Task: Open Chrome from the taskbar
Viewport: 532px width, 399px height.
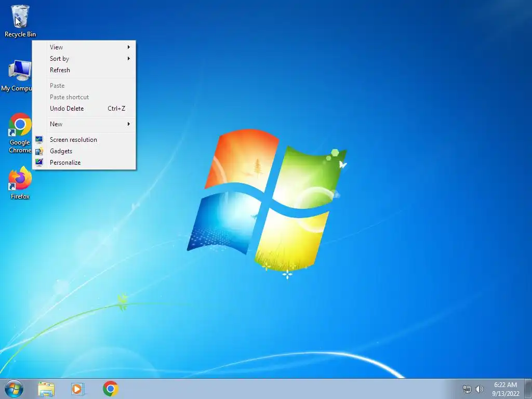Action: click(111, 389)
